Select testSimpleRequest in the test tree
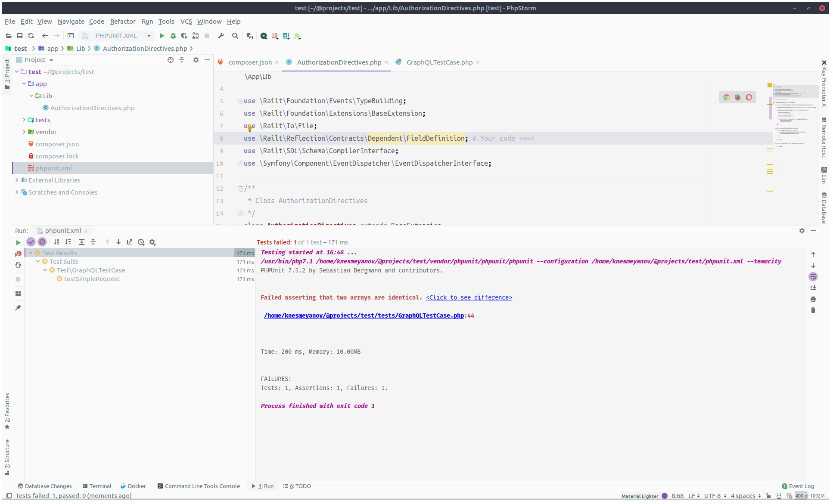Screen dimensions: 833x504 point(92,278)
